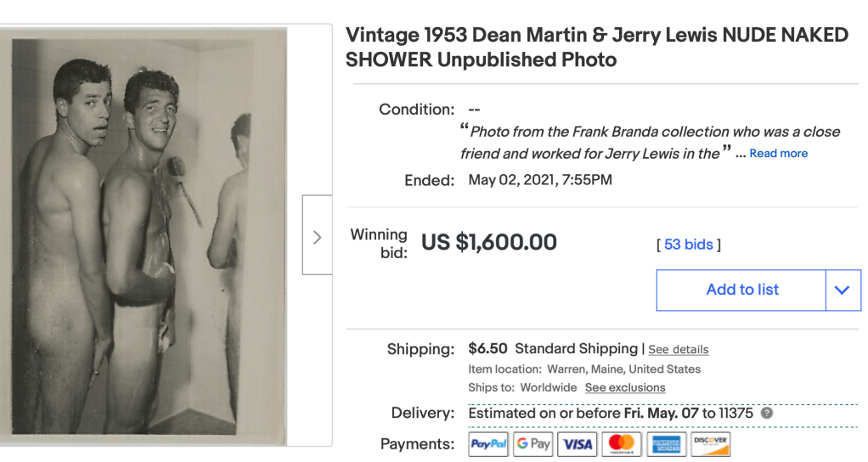View the See exclusions link
This screenshot has width=868, height=462.
625,388
